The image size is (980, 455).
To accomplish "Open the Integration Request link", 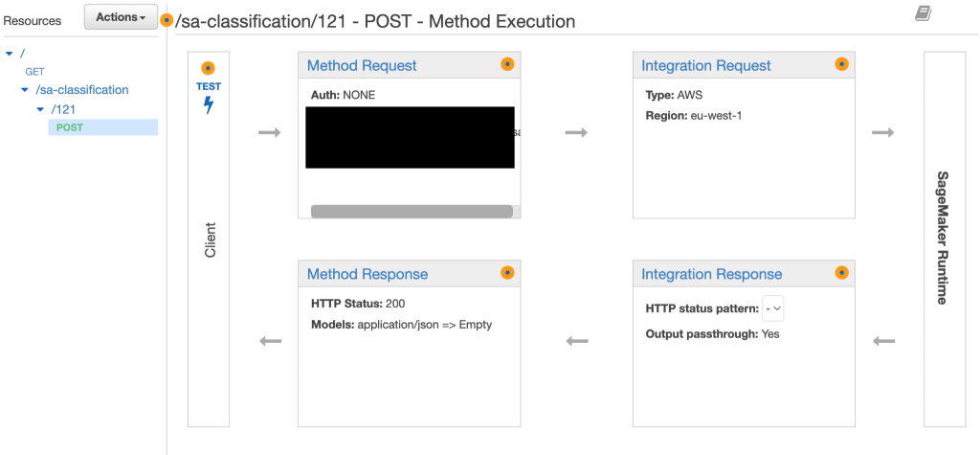I will (706, 66).
